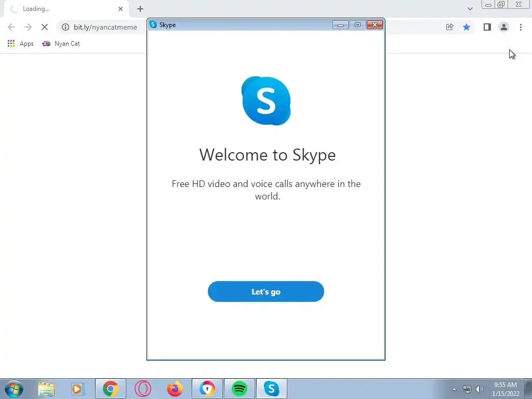Image resolution: width=532 pixels, height=399 pixels.
Task: Open the Nyan Cat bookmark
Action: point(61,44)
